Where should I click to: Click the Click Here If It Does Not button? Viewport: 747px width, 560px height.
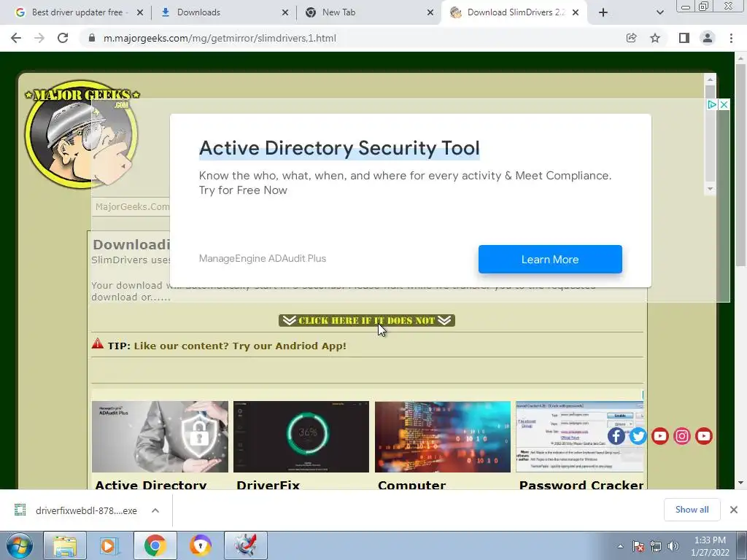click(x=367, y=321)
